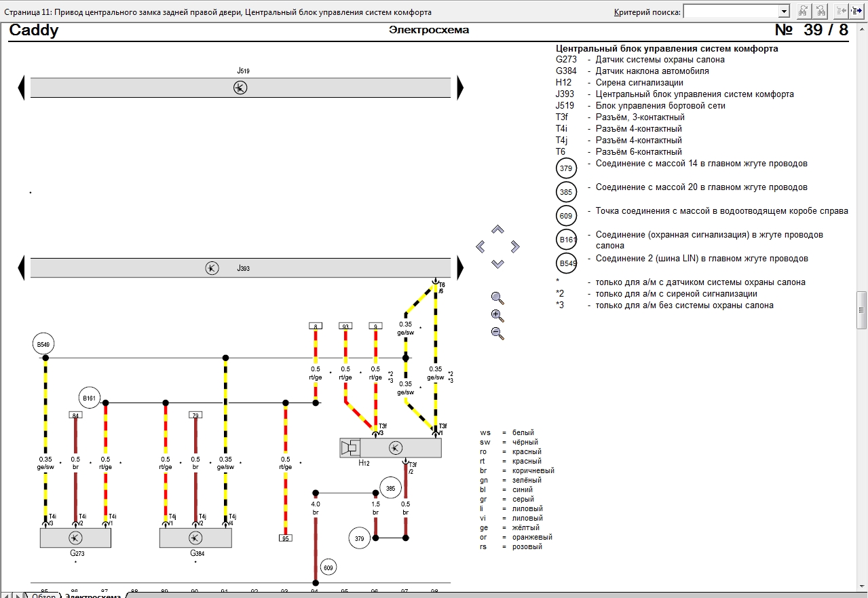Click the left black arrow of J519 bar
Image resolution: width=868 pixels, height=598 pixels.
coord(21,88)
